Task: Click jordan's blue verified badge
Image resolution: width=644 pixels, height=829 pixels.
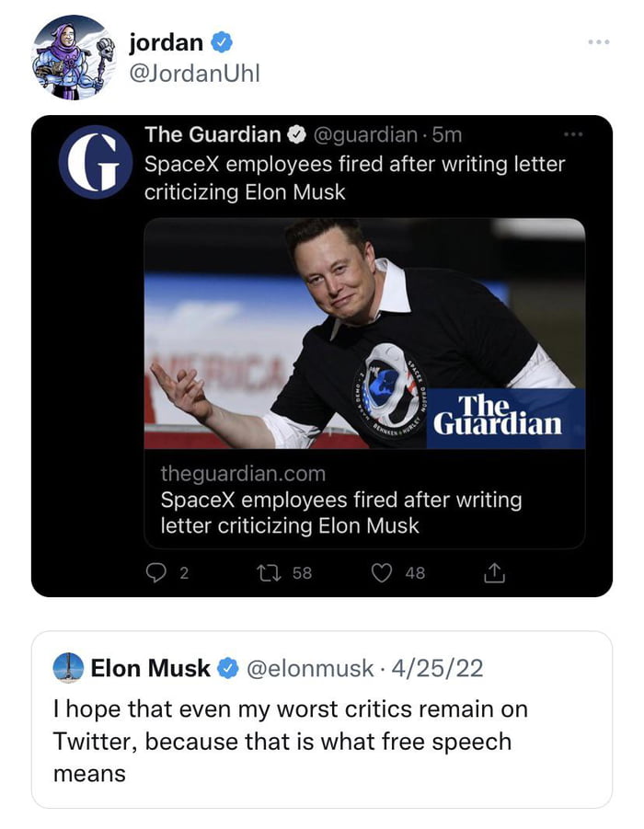Action: click(x=221, y=41)
